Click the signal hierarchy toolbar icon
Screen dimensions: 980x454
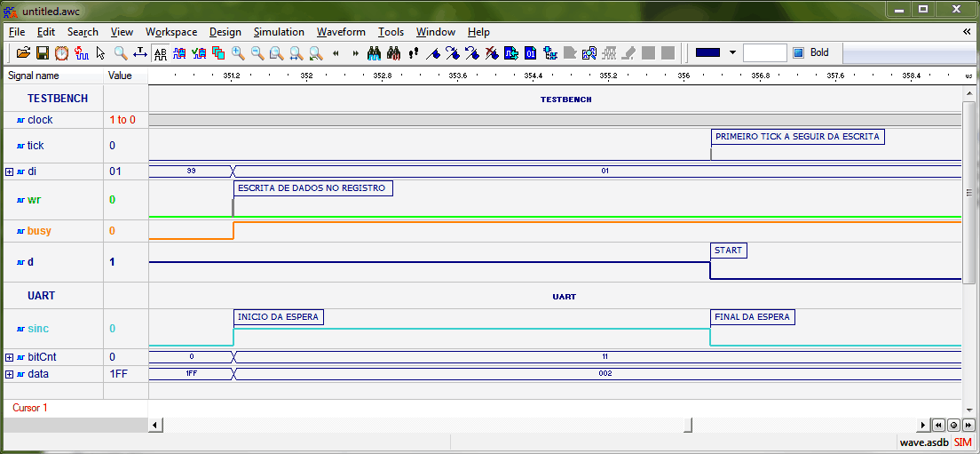coord(550,53)
